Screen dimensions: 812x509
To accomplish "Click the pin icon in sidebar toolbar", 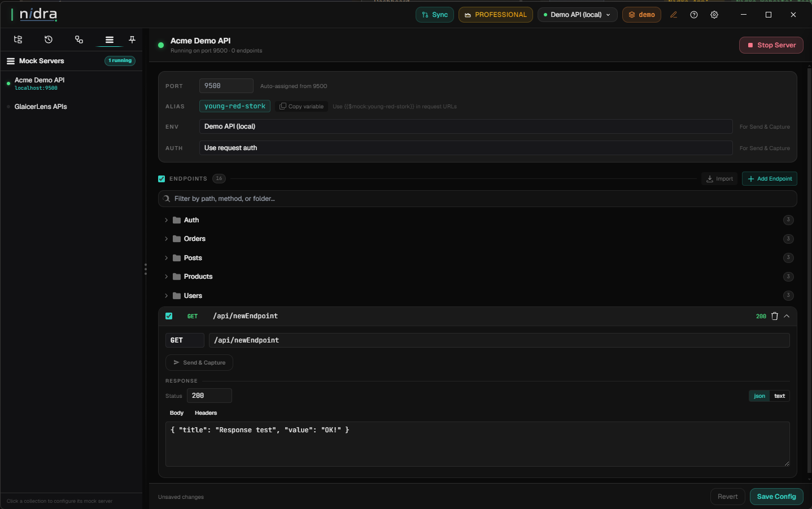I will tap(132, 40).
